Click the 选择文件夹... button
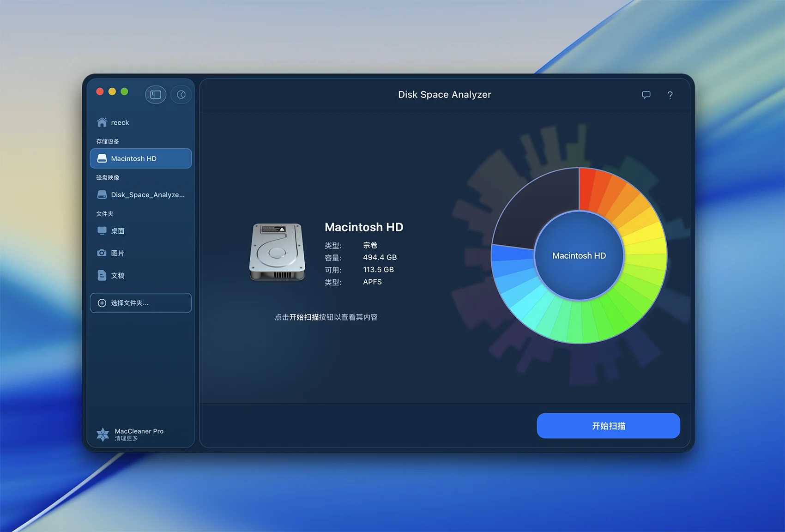 pos(141,303)
